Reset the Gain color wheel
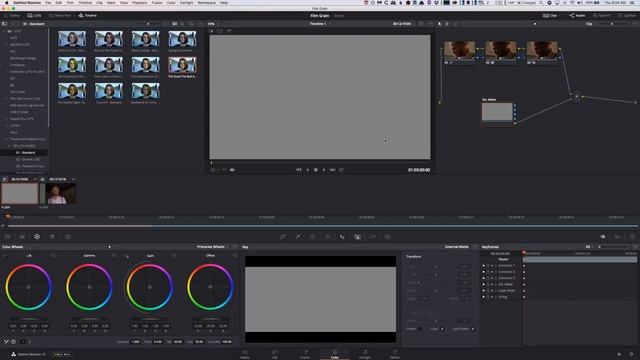Screen dimensions: 640x360 click(x=174, y=256)
